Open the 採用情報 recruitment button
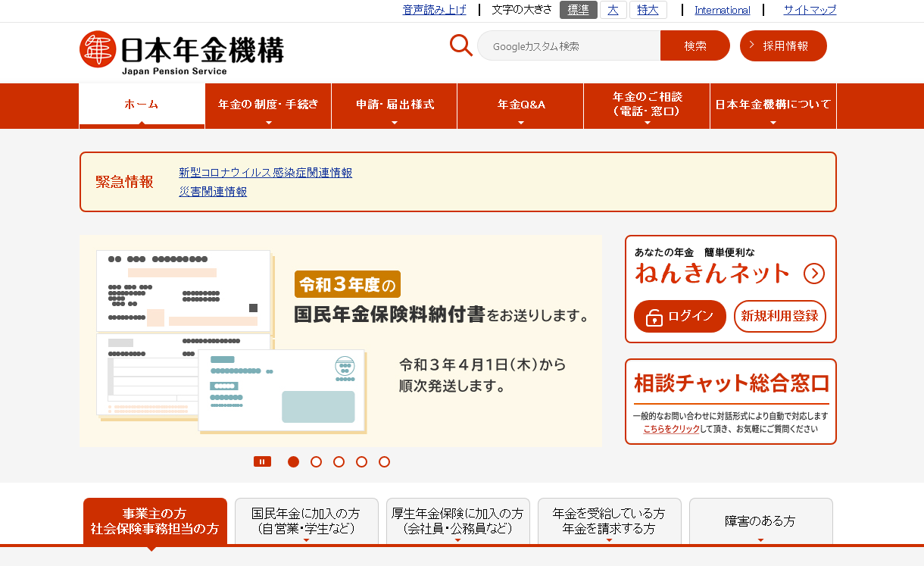The image size is (924, 566). (783, 46)
